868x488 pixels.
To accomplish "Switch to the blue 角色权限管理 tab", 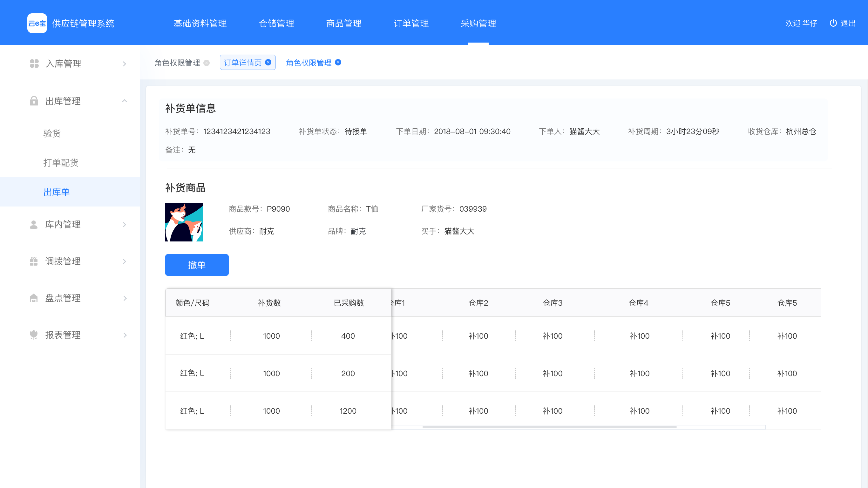I will click(309, 63).
